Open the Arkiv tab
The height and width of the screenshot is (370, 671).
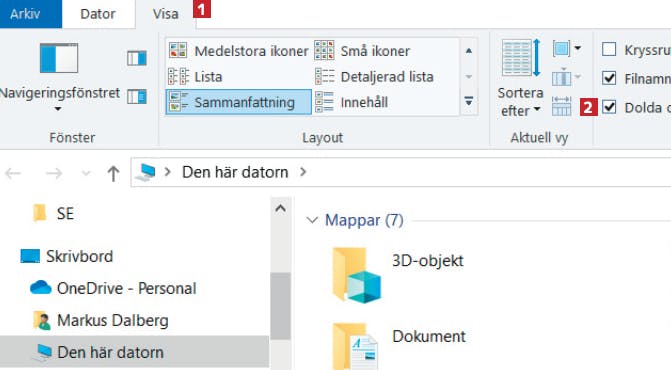(x=25, y=14)
